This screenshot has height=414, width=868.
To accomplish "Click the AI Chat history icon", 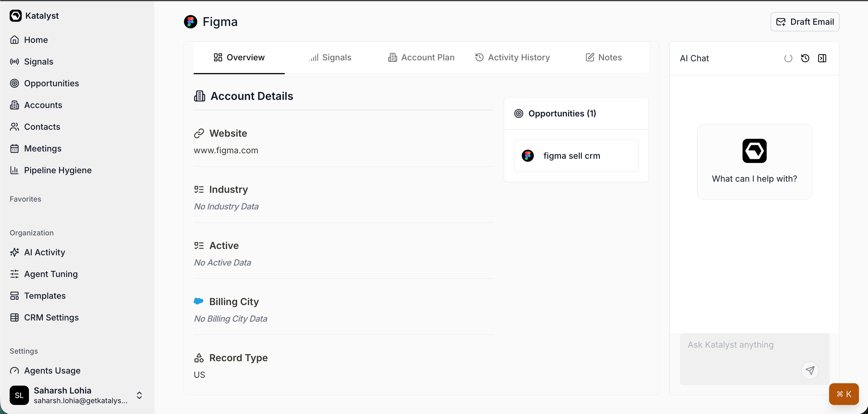I will point(805,58).
